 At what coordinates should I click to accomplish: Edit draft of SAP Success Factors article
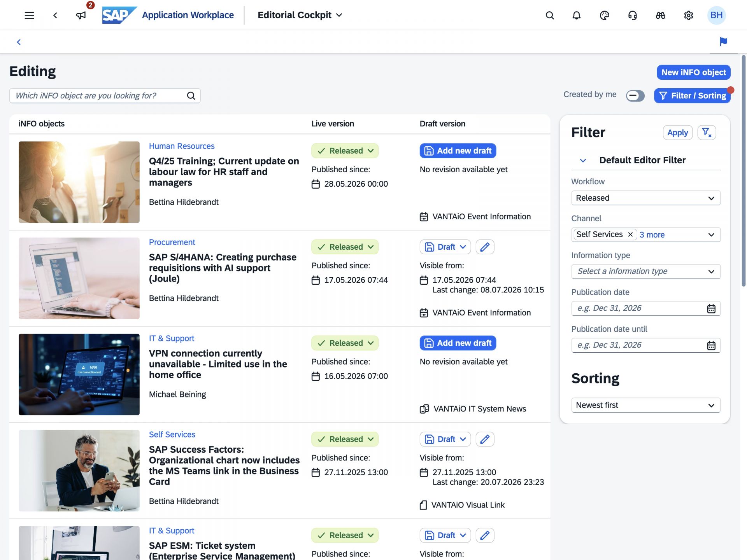pyautogui.click(x=485, y=439)
